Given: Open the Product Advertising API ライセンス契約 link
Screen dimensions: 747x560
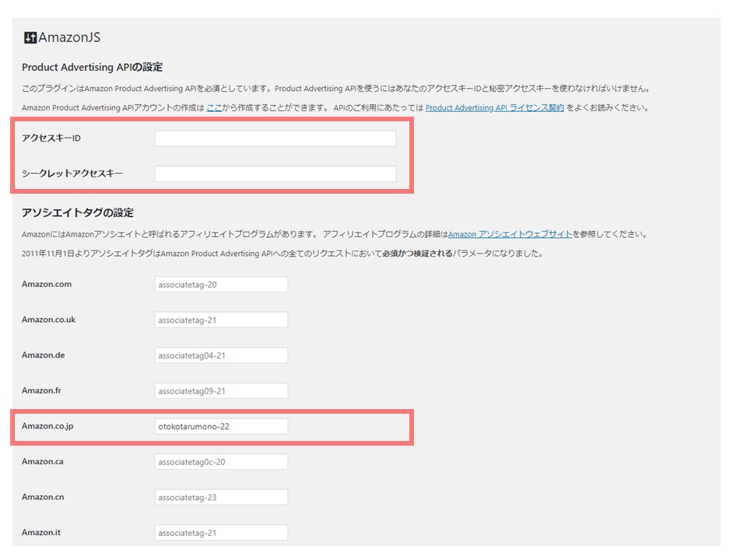Looking at the screenshot, I should click(494, 108).
